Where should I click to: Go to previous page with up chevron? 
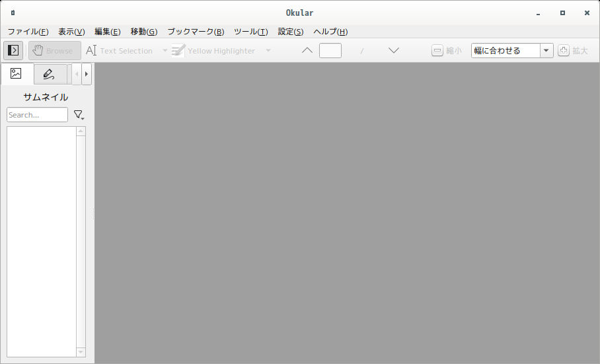pyautogui.click(x=307, y=50)
